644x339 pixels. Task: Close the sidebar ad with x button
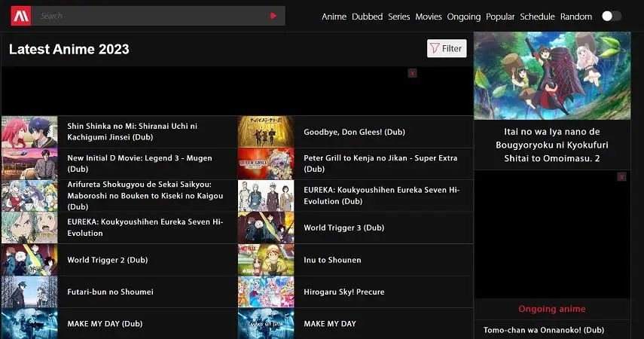click(x=622, y=177)
